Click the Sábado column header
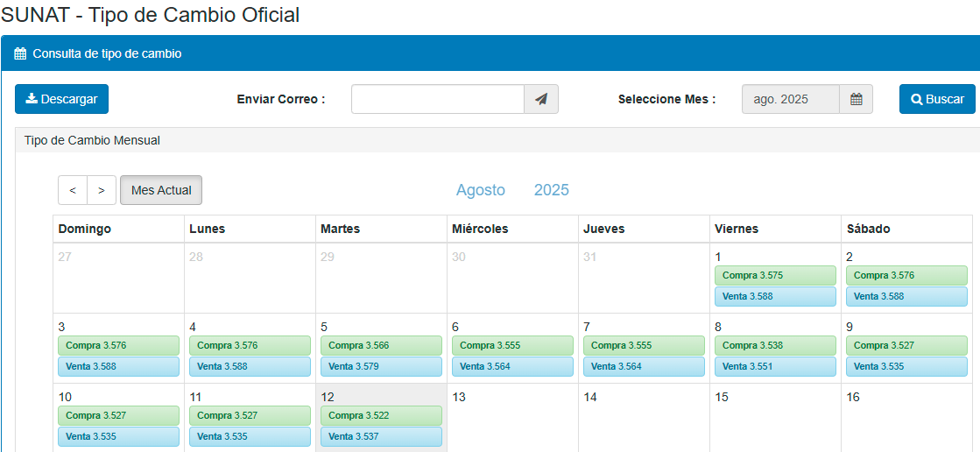This screenshot has width=980, height=452. 907,229
